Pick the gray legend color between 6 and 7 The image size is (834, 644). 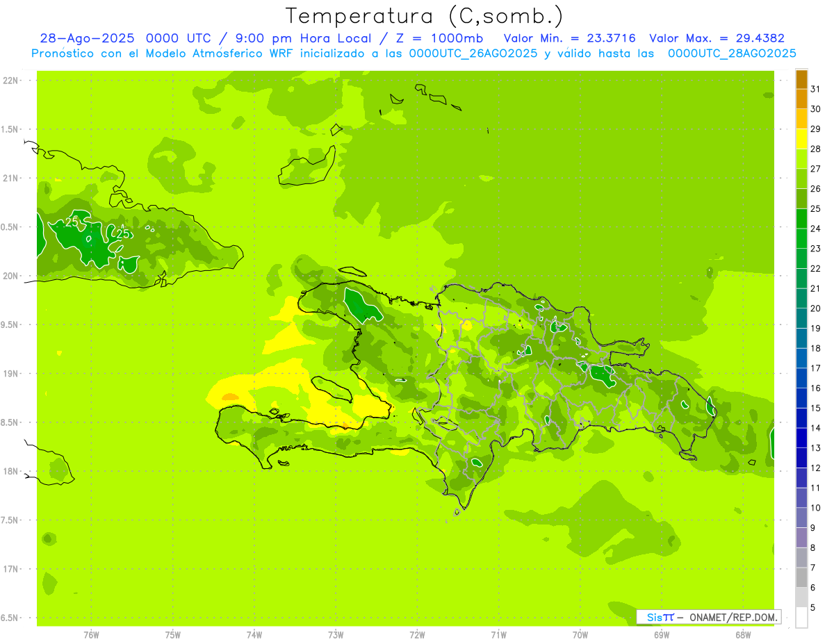pyautogui.click(x=801, y=577)
